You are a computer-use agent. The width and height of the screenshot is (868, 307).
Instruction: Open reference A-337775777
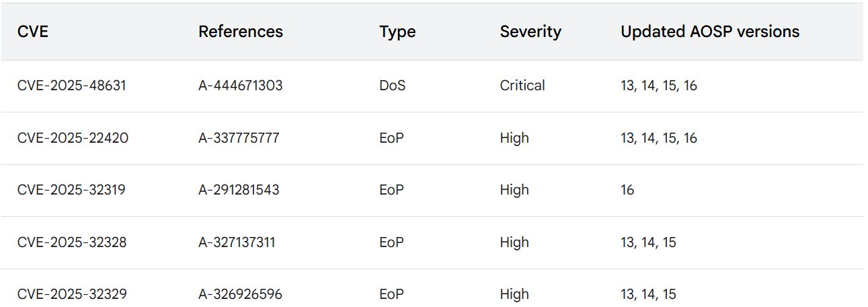tap(239, 138)
